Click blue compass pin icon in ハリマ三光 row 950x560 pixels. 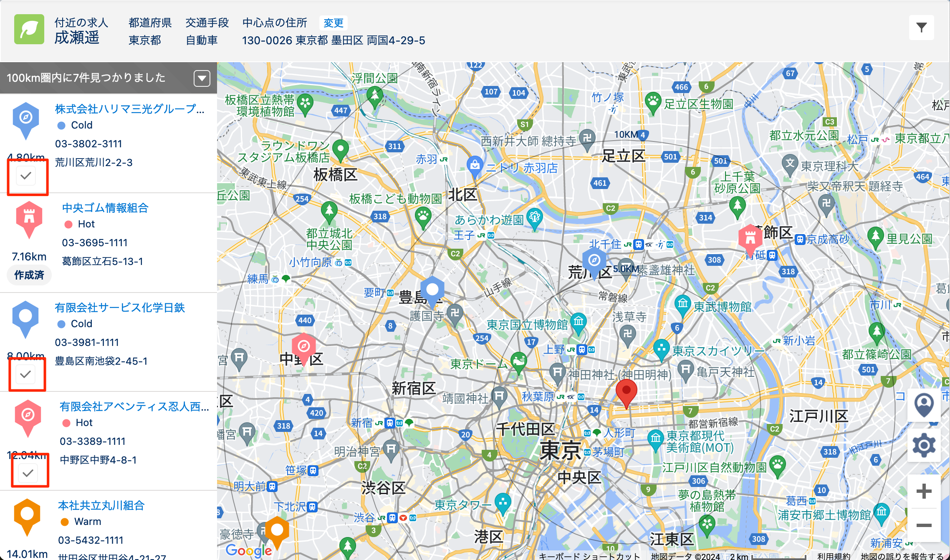(26, 121)
